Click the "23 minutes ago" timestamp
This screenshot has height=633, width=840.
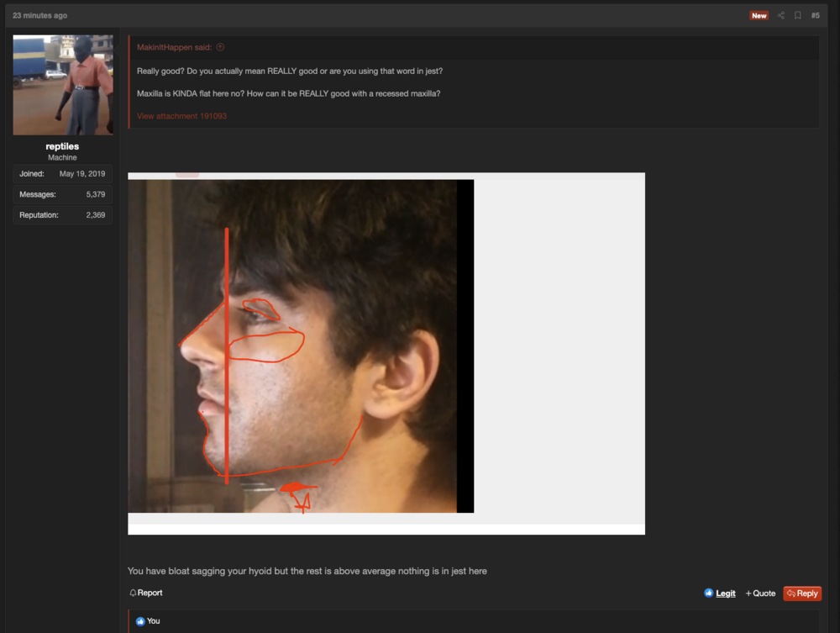coord(39,15)
